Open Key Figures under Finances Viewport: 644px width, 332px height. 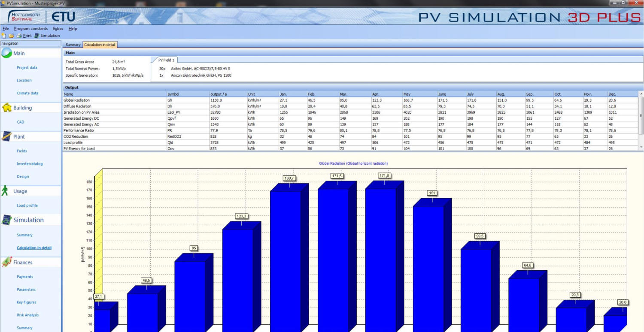click(27, 302)
